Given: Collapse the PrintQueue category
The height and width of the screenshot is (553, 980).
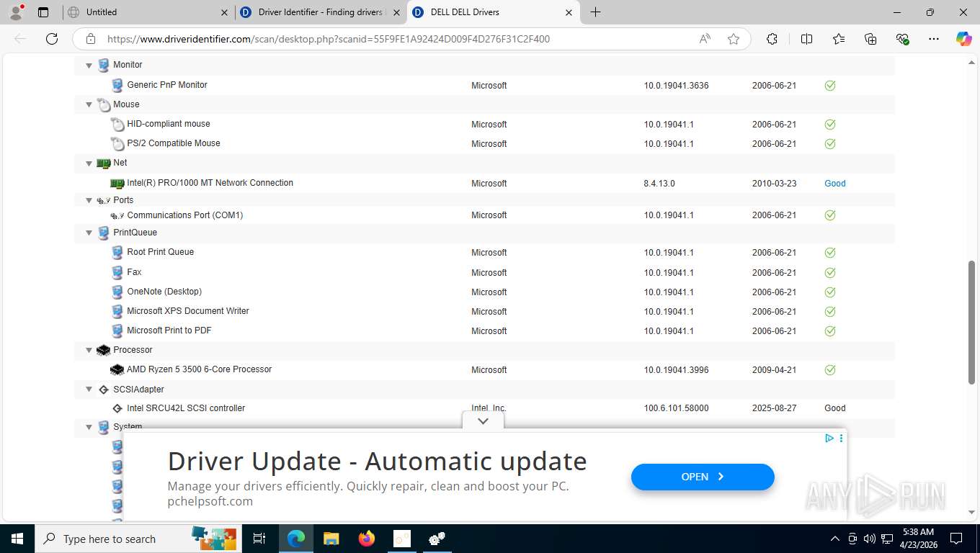Looking at the screenshot, I should coord(89,233).
